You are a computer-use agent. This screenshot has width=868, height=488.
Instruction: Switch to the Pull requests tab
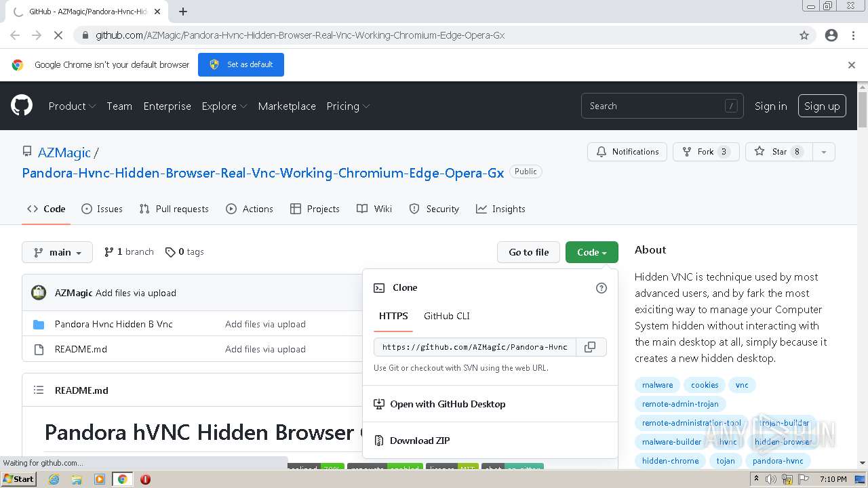coord(174,209)
